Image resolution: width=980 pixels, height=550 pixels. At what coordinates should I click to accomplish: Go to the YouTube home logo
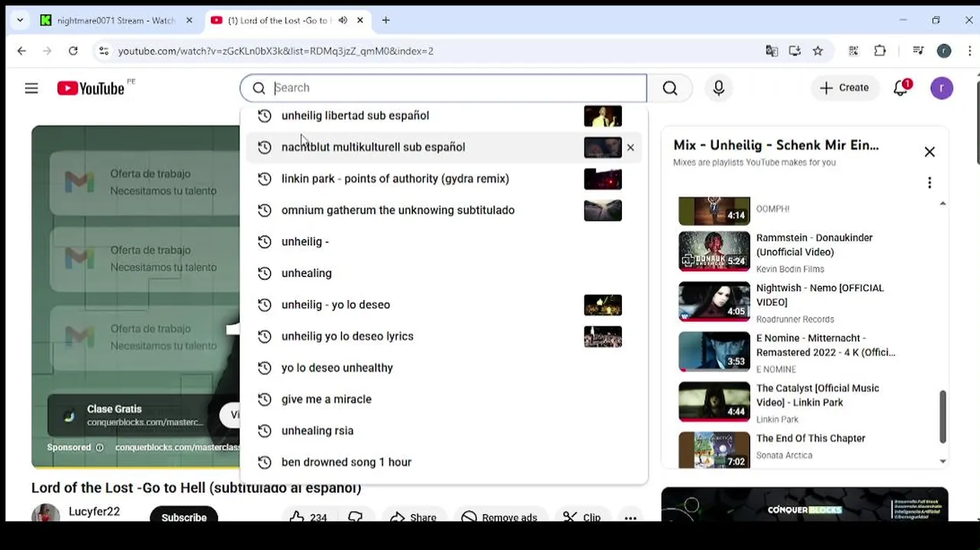tap(91, 89)
